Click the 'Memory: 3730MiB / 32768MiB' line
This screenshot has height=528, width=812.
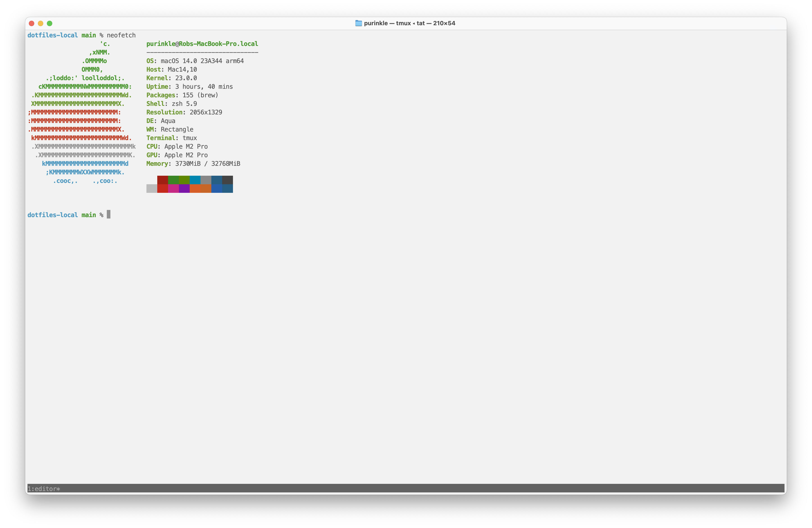pyautogui.click(x=193, y=163)
